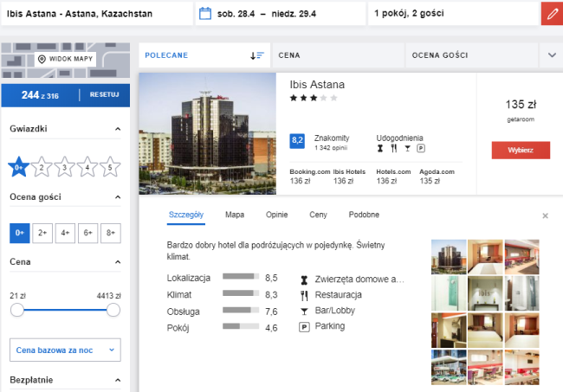Click the sort order icon beside Polecane
The image size is (563, 392).
257,55
